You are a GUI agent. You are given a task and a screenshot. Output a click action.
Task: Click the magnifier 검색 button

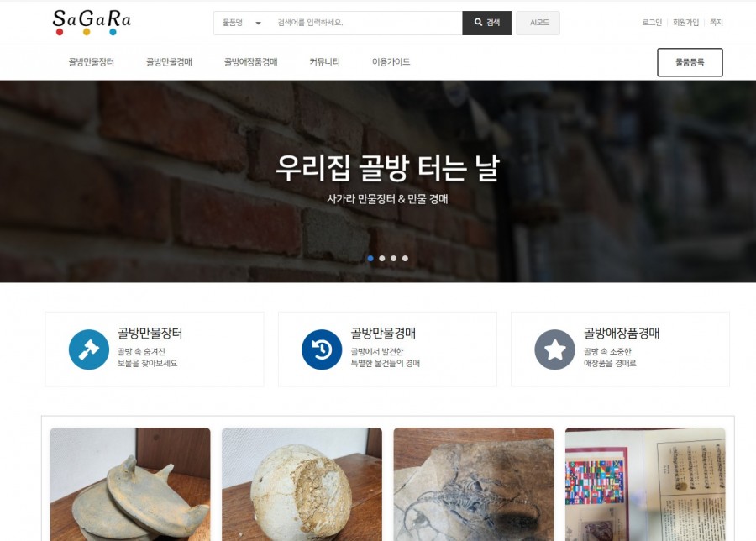[486, 23]
